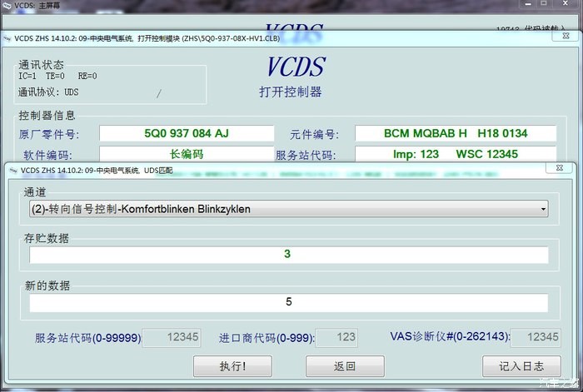Click the 原厂零件号 field 5Q0 937 084 AJ
This screenshot has width=583, height=392.
(x=187, y=133)
